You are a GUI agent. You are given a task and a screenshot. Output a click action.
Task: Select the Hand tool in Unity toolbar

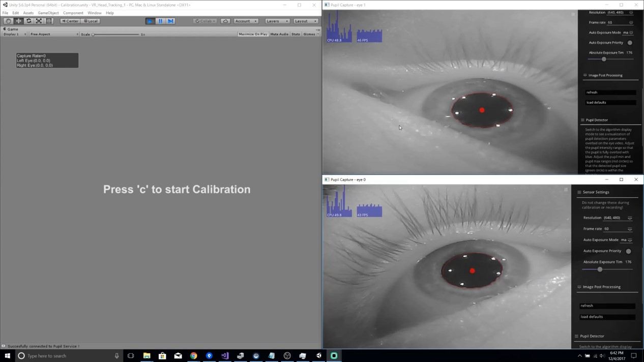coord(8,21)
